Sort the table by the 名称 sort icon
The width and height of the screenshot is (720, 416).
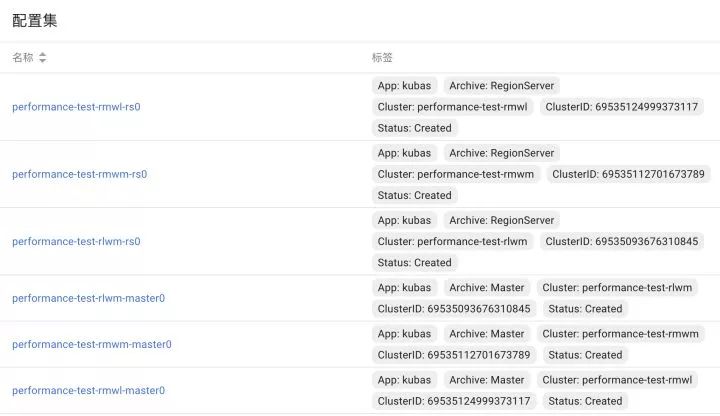43,58
